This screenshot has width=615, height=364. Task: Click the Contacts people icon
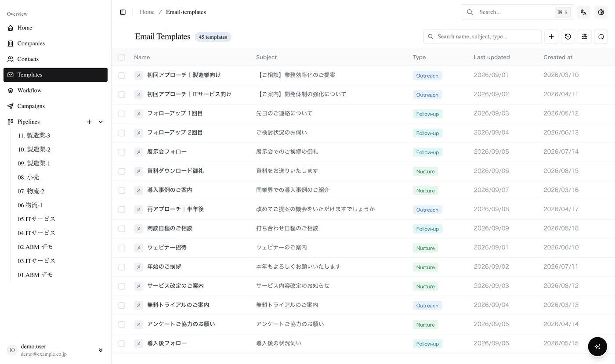click(x=11, y=59)
